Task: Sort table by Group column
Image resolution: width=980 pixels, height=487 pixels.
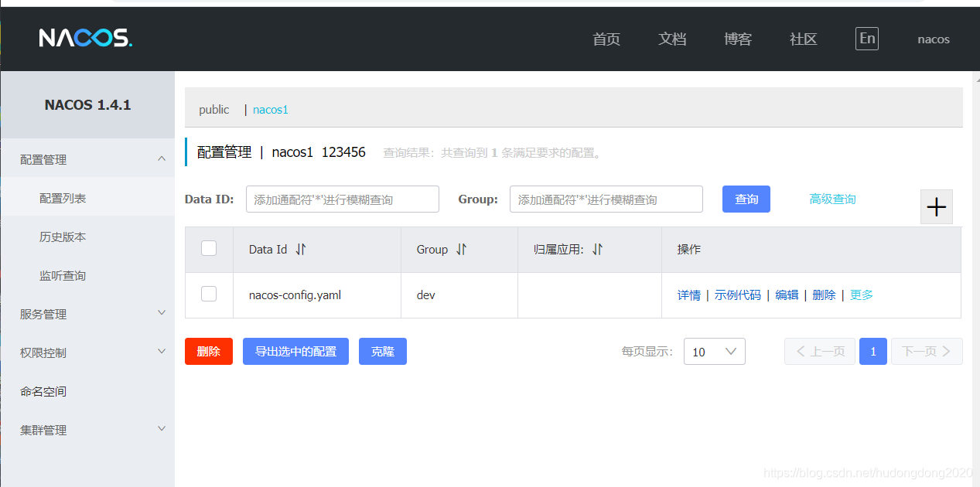Action: click(461, 249)
